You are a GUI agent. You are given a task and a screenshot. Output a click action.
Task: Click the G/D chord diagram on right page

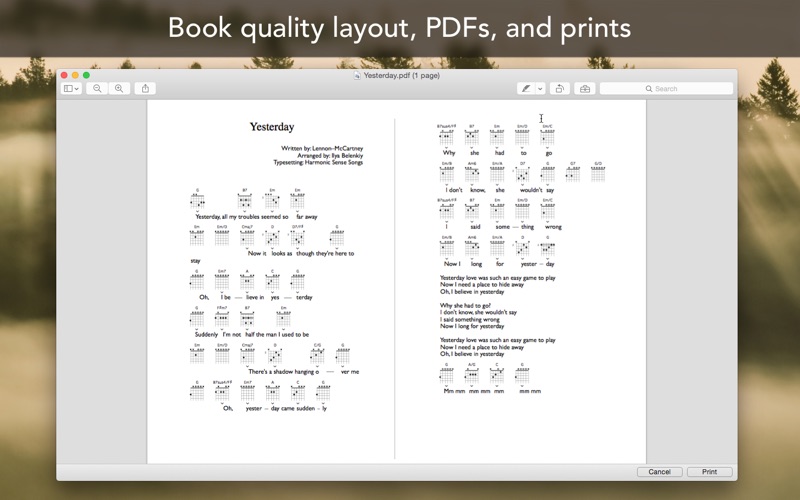tap(598, 172)
